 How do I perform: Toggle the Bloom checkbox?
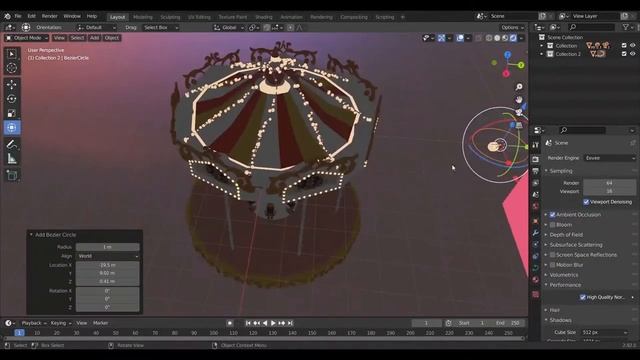pyautogui.click(x=553, y=225)
